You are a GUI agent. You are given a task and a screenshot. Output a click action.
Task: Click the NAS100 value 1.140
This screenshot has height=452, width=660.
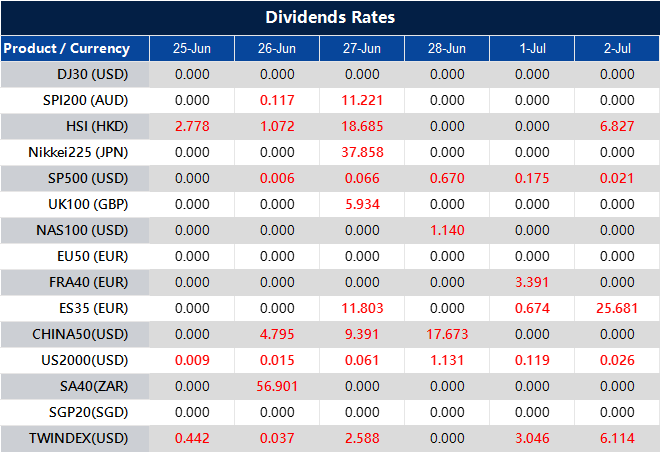(x=446, y=230)
